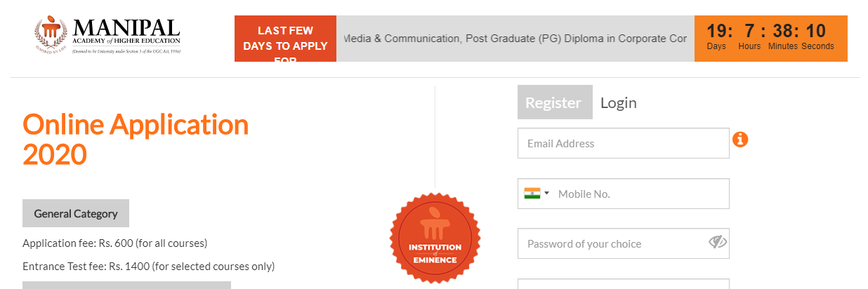Click the Last Few Days to Apply banner
The image size is (868, 289).
pyautogui.click(x=285, y=39)
